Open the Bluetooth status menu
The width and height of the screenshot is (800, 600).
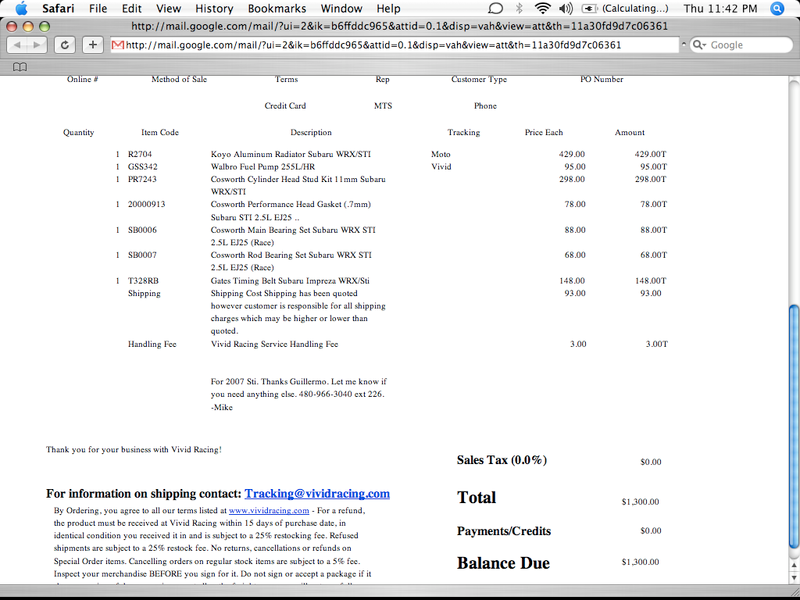[x=519, y=9]
